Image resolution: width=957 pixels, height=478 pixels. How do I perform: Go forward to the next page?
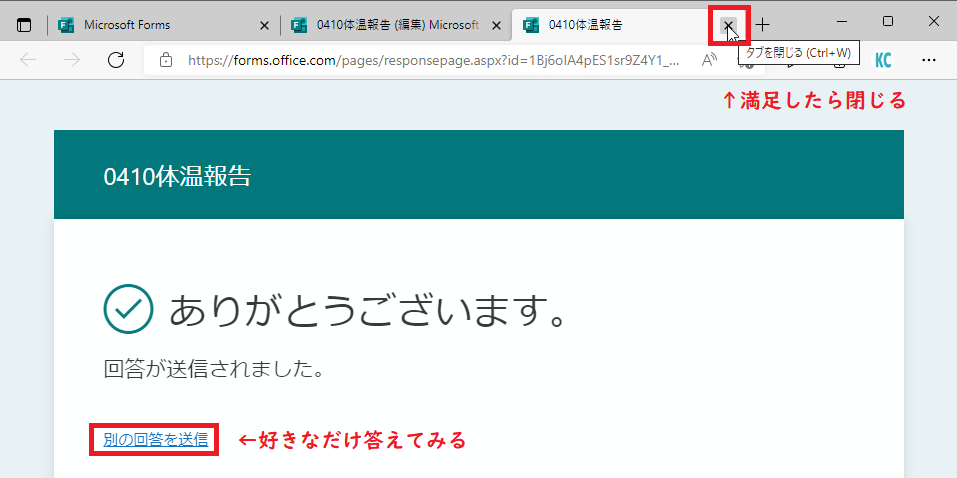[x=72, y=60]
